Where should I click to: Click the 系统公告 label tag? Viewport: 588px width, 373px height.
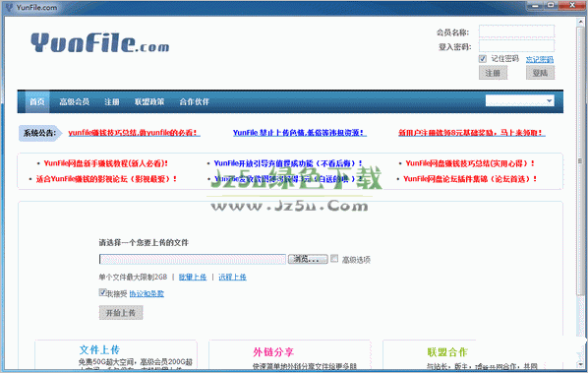tap(40, 133)
